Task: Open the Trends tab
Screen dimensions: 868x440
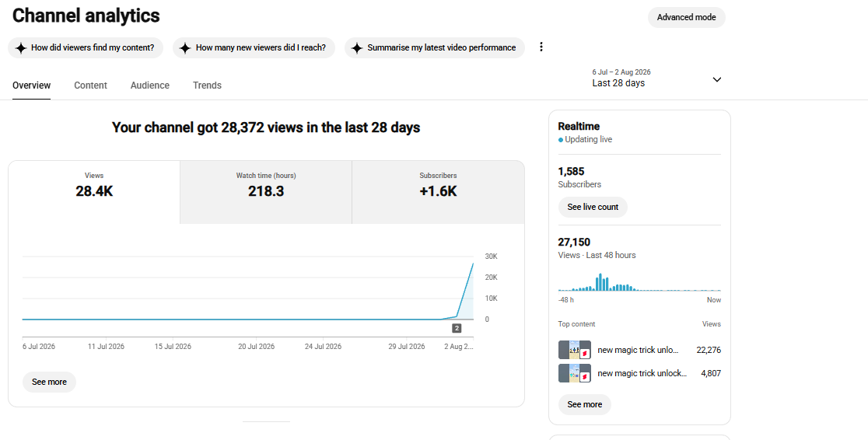Action: pos(207,86)
